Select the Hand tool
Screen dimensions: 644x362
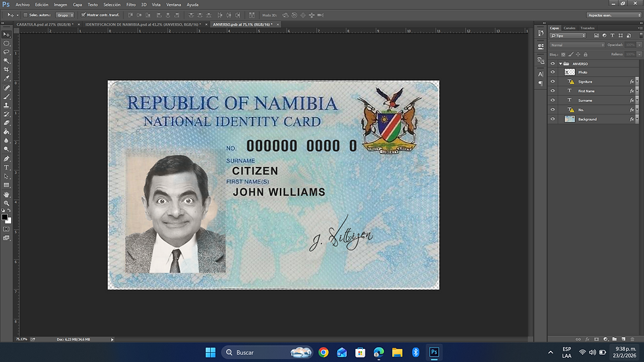6,194
